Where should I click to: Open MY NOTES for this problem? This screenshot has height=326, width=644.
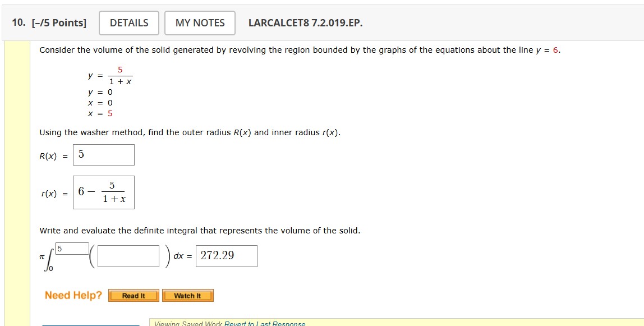pos(199,22)
